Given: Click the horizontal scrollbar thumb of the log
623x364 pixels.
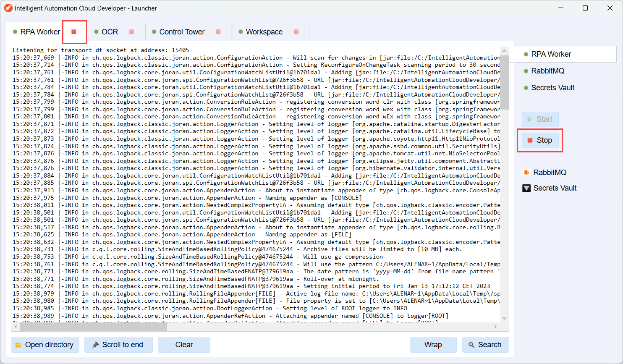Looking at the screenshot, I should [x=94, y=327].
